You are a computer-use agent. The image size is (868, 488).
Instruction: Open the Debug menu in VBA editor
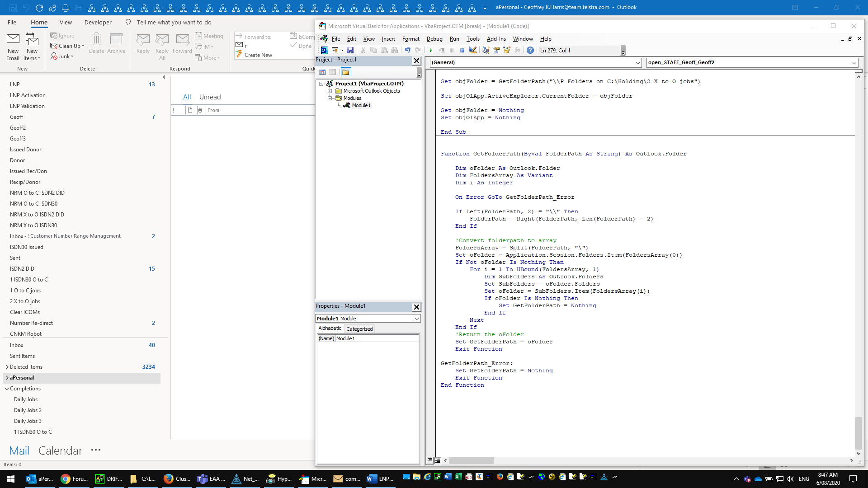click(x=434, y=39)
